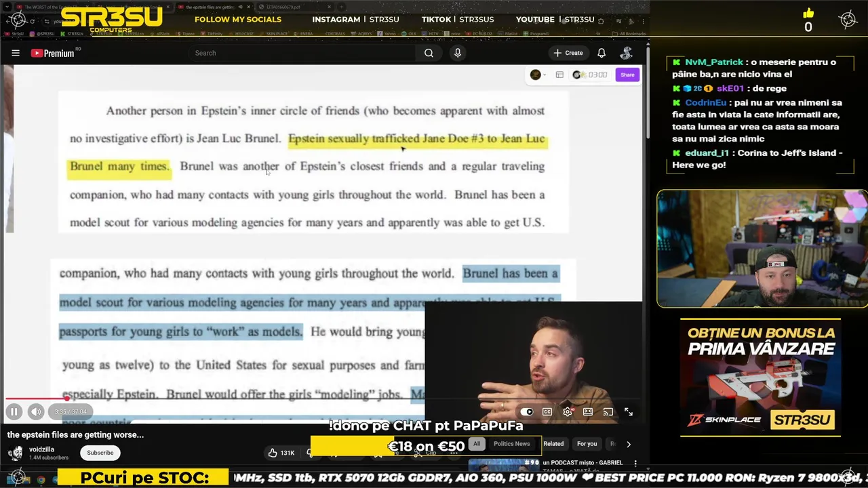Open the voidzilla channel name link
This screenshot has height=488, width=868.
41,449
